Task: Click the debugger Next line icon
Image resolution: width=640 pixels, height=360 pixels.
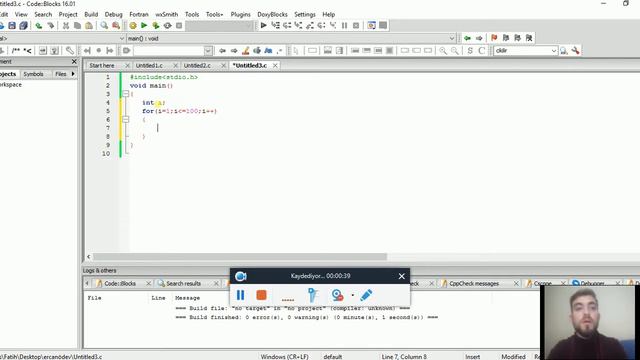Action: (287, 25)
